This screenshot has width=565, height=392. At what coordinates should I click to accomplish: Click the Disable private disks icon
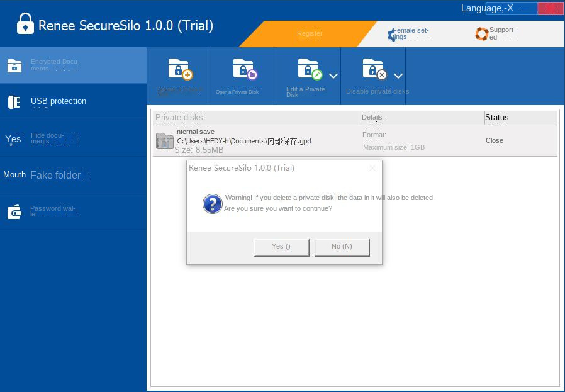pyautogui.click(x=374, y=70)
